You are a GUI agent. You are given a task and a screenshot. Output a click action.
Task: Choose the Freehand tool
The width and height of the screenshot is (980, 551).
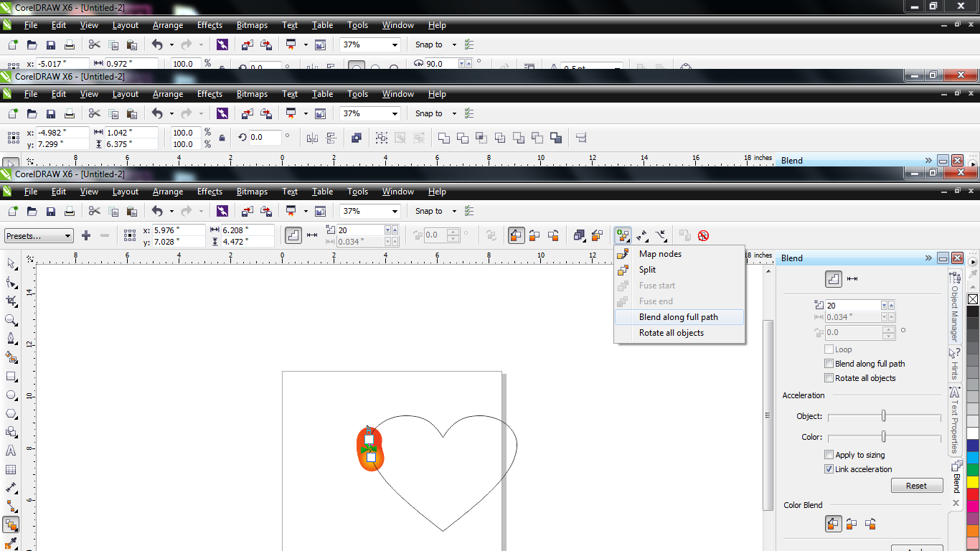[10, 339]
